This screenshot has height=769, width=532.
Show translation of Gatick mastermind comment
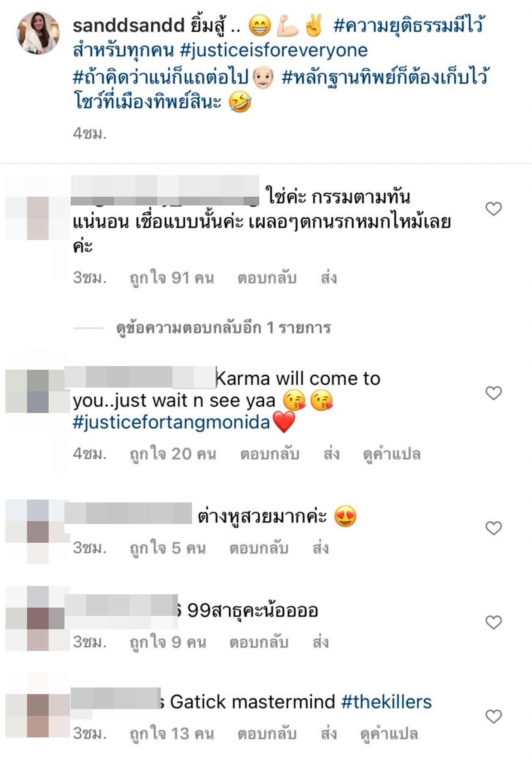(x=389, y=734)
